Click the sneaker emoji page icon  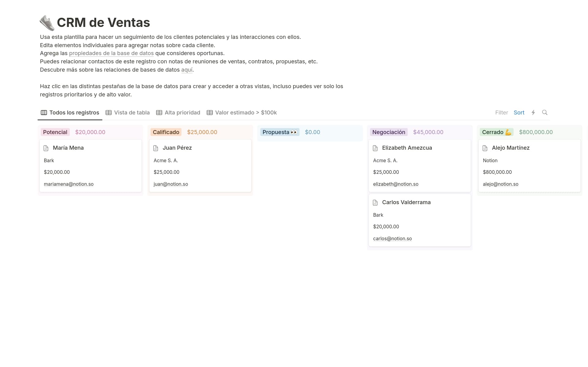tap(47, 22)
